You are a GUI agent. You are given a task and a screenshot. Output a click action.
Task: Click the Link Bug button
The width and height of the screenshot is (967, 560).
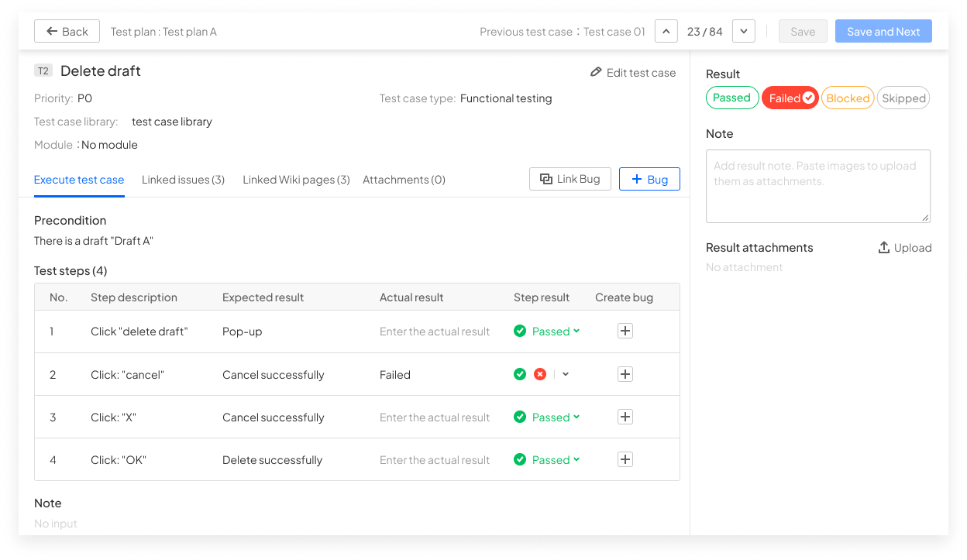(x=570, y=179)
